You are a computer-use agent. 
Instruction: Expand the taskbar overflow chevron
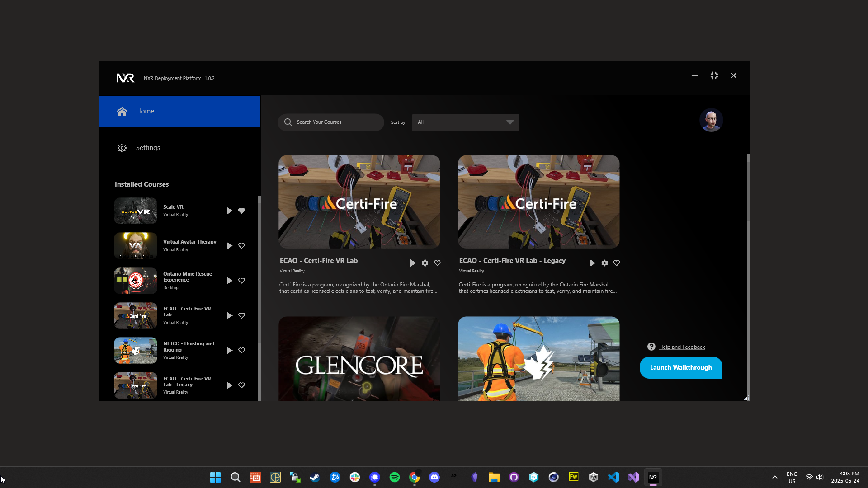point(453,475)
